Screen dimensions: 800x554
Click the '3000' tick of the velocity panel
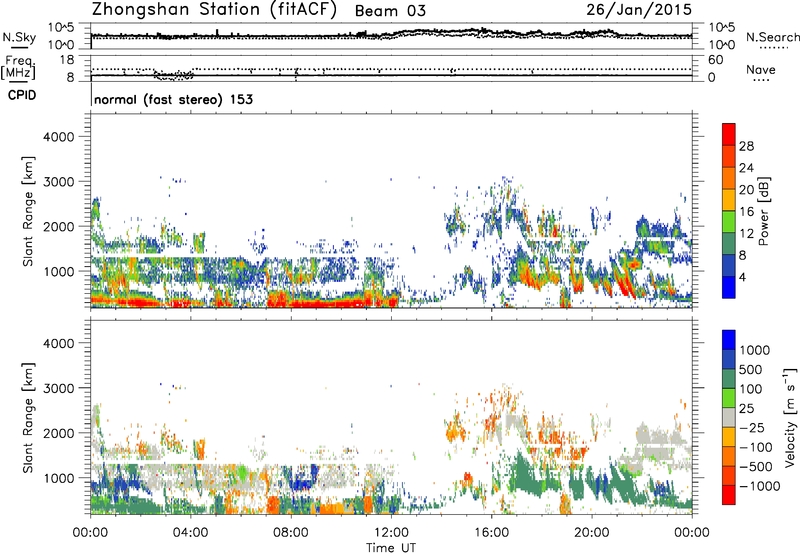58,388
